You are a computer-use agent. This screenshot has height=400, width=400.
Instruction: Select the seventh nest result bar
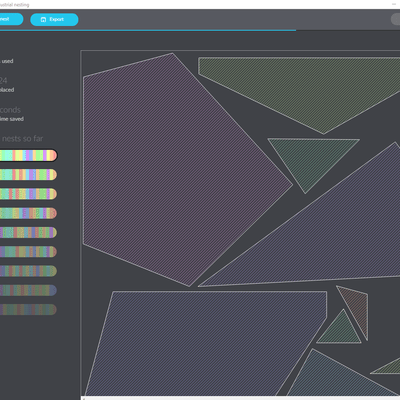click(x=28, y=271)
